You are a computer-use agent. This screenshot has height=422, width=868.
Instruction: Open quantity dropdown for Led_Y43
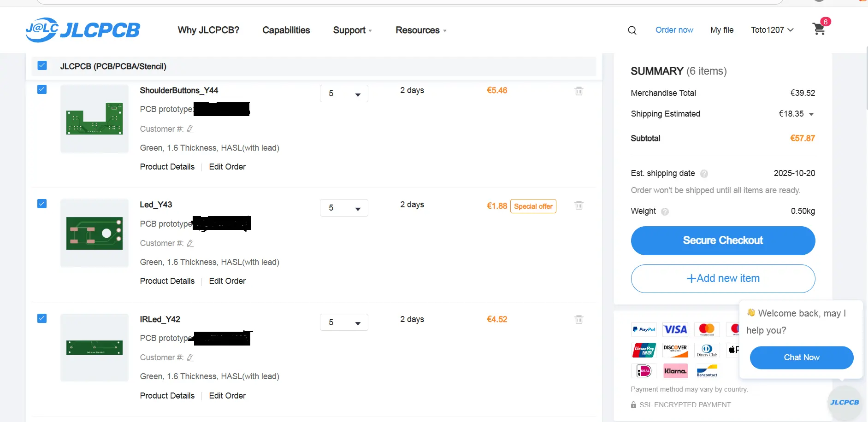[344, 208]
